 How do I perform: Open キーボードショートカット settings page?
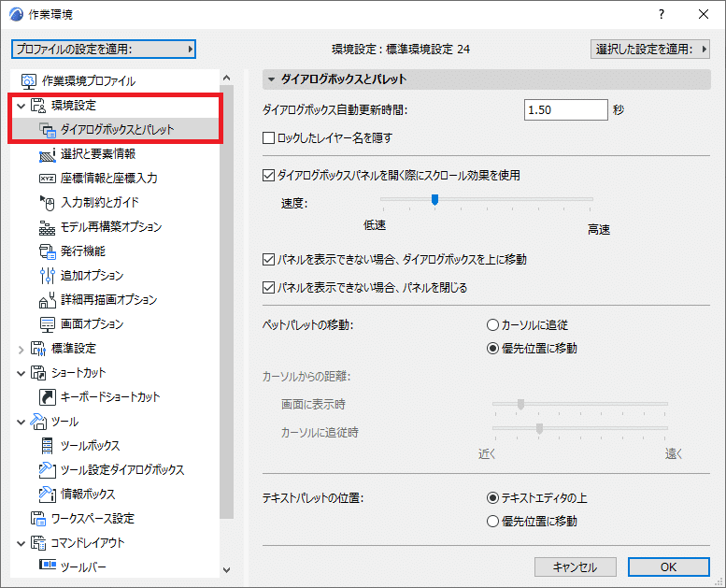[x=110, y=397]
